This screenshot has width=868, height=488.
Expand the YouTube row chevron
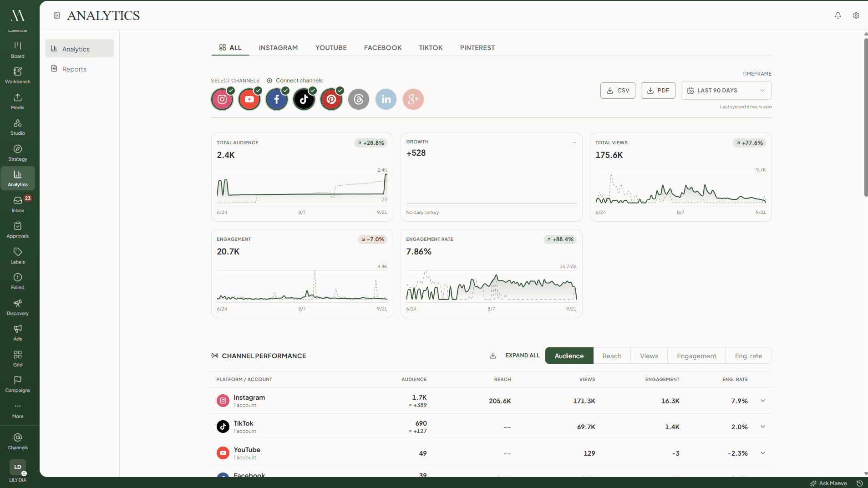[x=763, y=453]
